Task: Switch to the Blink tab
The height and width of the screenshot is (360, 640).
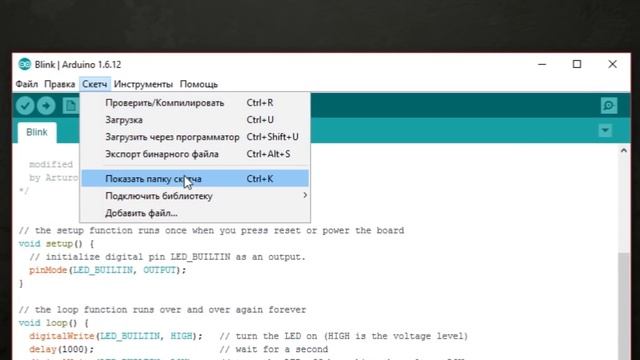Action: click(37, 132)
